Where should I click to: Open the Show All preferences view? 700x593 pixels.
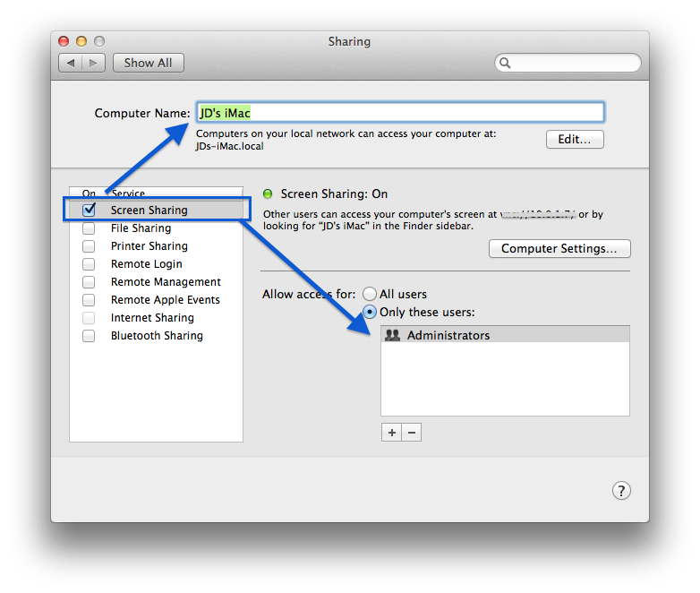coord(149,63)
